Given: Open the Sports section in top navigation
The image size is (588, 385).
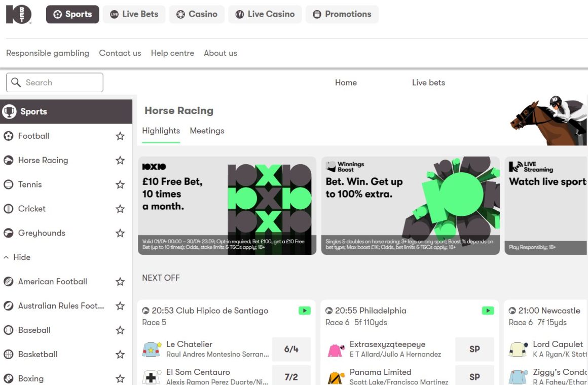Looking at the screenshot, I should pyautogui.click(x=73, y=14).
